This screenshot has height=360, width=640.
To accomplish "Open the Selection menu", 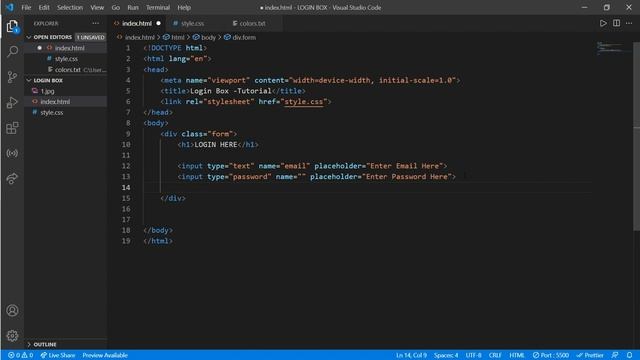I will tap(70, 7).
